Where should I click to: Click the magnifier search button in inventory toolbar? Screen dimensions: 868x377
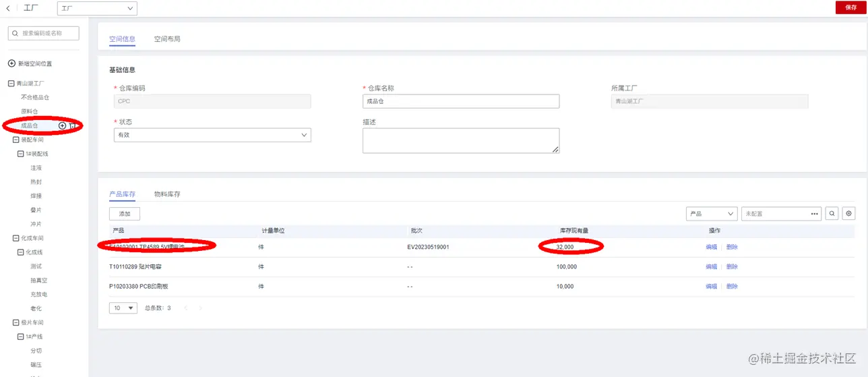click(832, 214)
